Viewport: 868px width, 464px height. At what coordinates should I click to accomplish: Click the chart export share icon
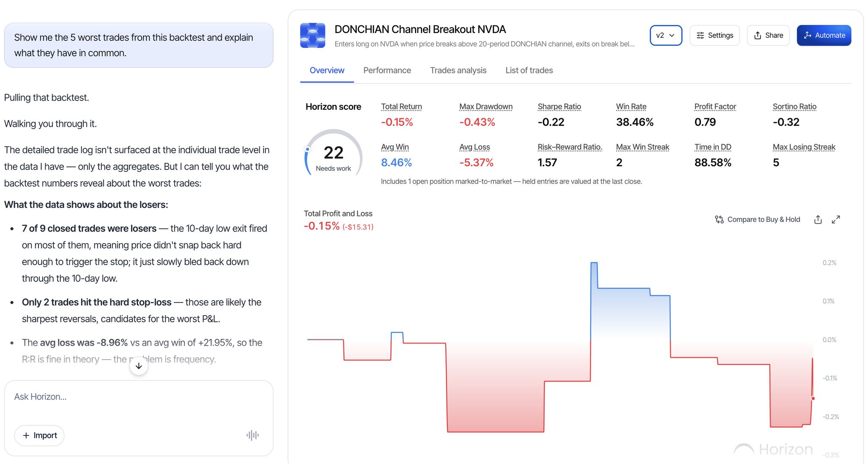click(x=818, y=219)
